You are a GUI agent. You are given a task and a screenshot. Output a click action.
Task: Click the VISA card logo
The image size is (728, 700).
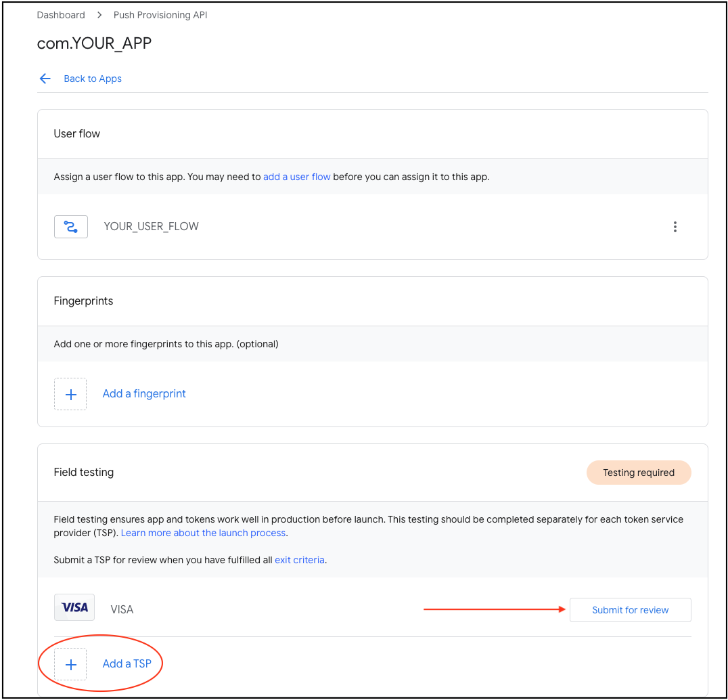click(x=74, y=607)
